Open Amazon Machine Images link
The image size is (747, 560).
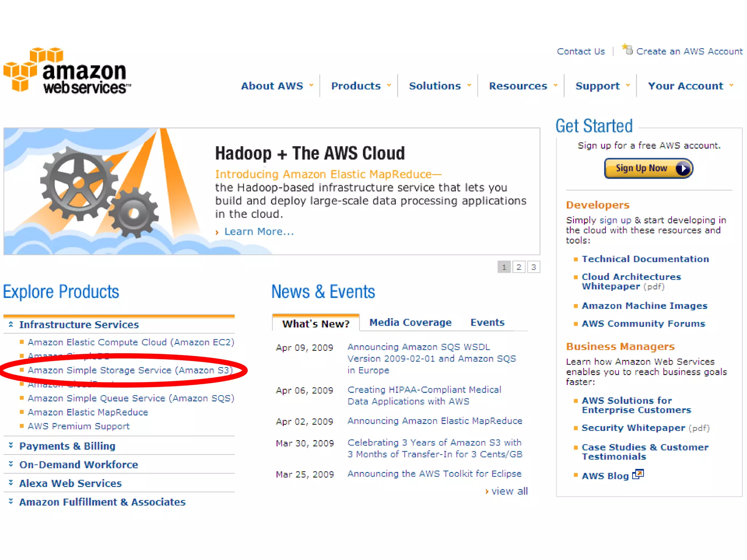coord(645,306)
